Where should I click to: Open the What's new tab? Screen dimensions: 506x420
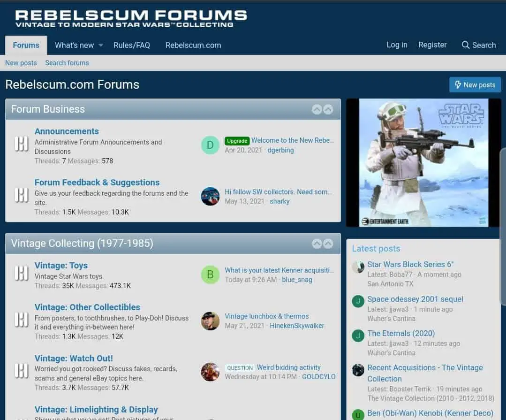[74, 45]
